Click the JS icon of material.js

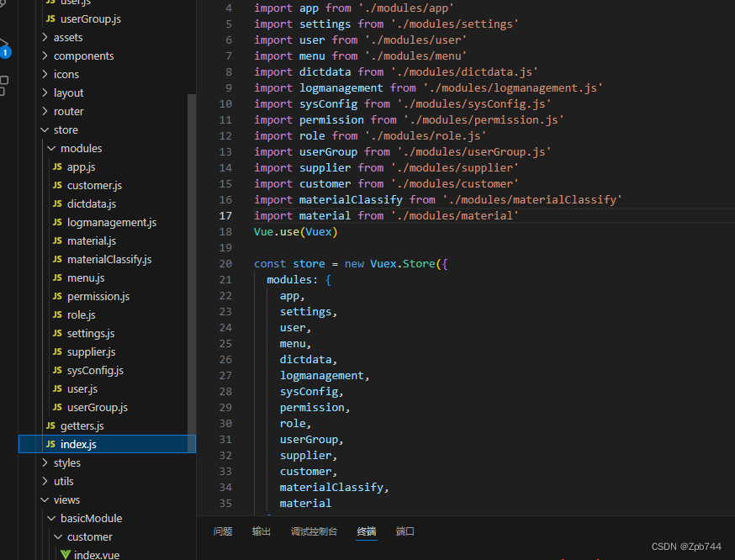[x=57, y=240]
